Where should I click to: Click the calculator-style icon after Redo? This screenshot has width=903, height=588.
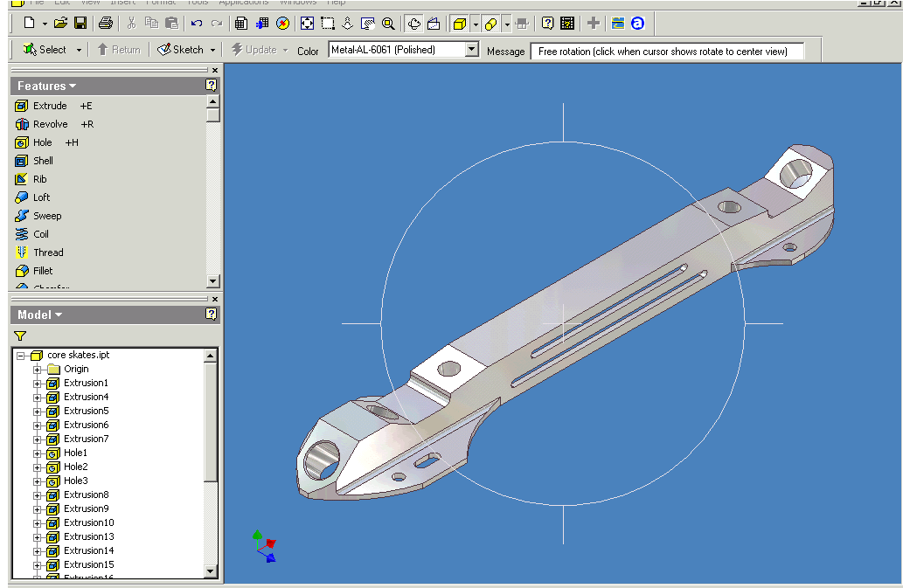click(x=241, y=23)
